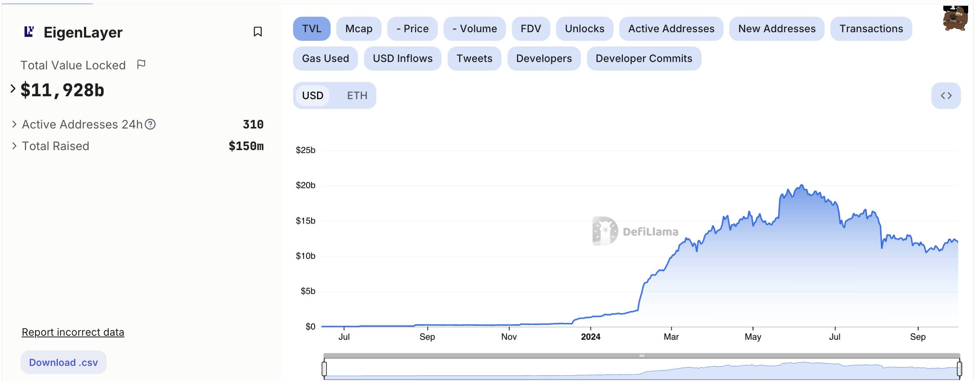Expand the Total Value Locked breakdown
Viewport: 980px width, 381px height.
(13, 89)
